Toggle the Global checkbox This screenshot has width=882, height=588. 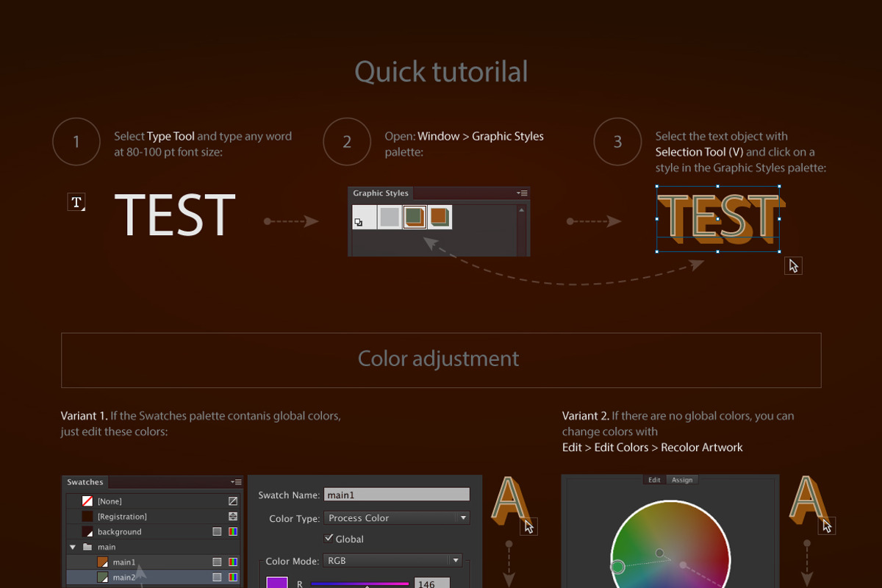pos(329,539)
